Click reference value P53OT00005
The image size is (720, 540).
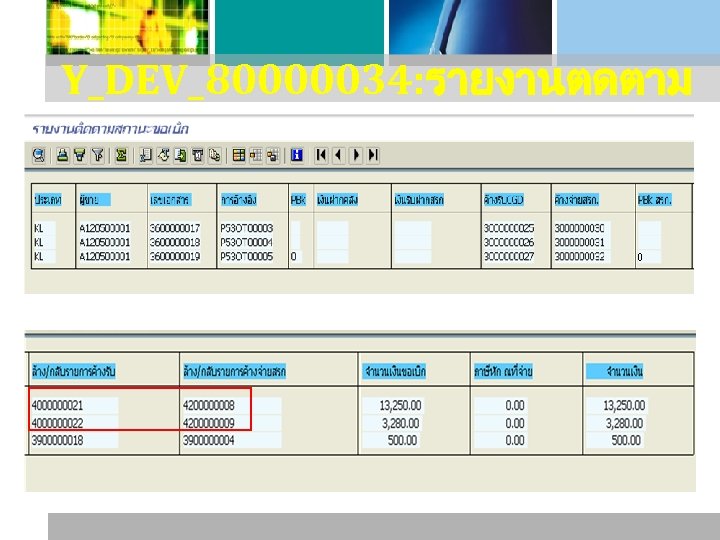(247, 256)
